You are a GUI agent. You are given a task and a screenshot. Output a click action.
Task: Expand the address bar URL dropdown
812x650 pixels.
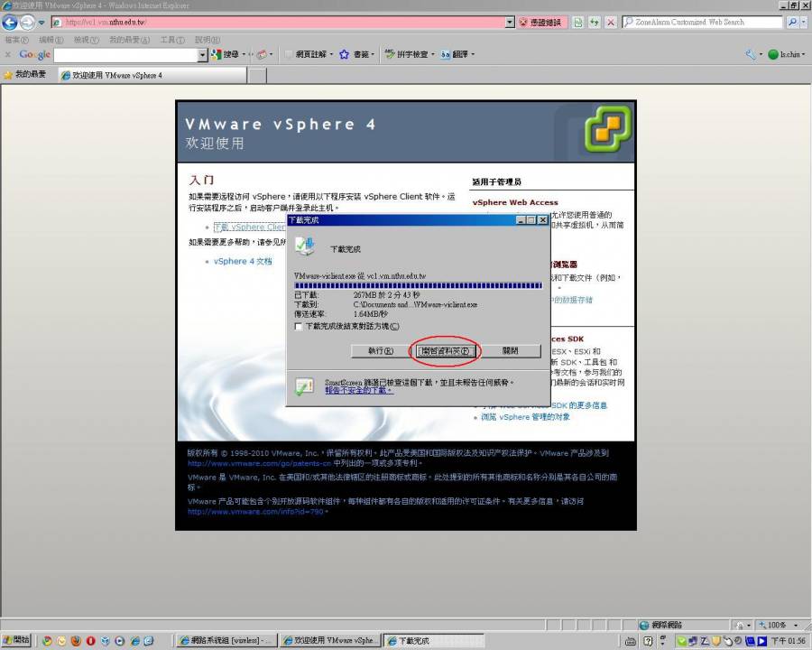(x=510, y=23)
